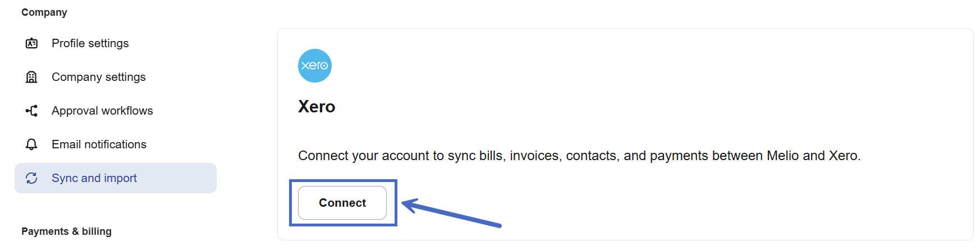Screen dimensions: 980x250
Task: Click the Approval workflows branching icon
Action: (x=31, y=111)
